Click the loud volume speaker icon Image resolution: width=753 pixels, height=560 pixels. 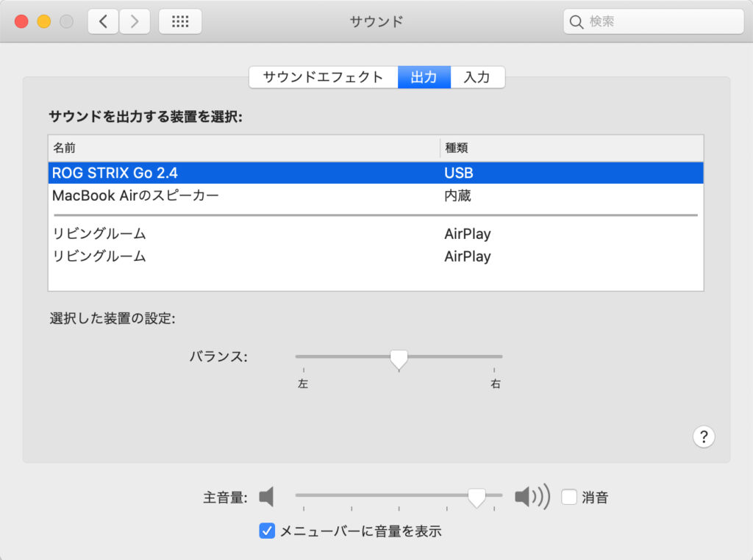(x=532, y=497)
